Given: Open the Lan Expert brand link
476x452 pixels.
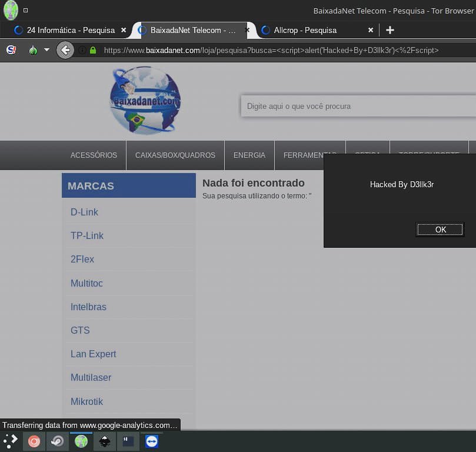Looking at the screenshot, I should [x=93, y=354].
